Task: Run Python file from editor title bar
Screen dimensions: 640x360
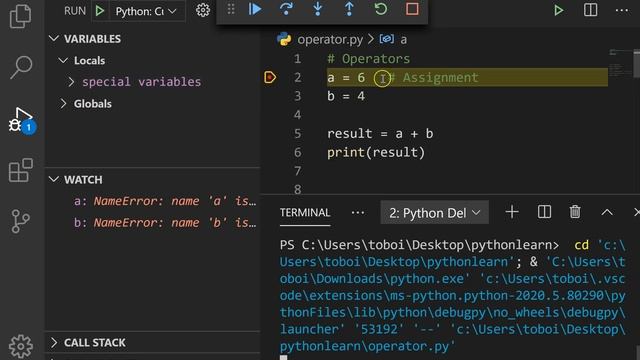Action: [x=558, y=10]
